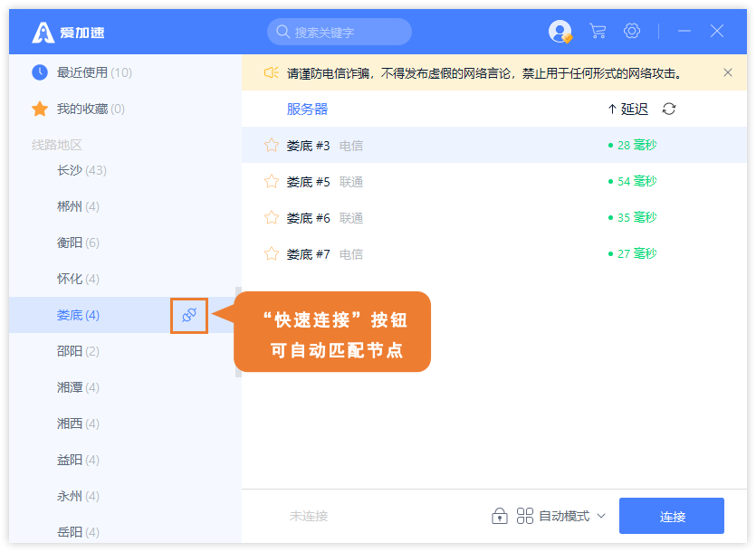Star the 娄底 #7 server
Viewport: 756px width, 552px height.
point(271,253)
